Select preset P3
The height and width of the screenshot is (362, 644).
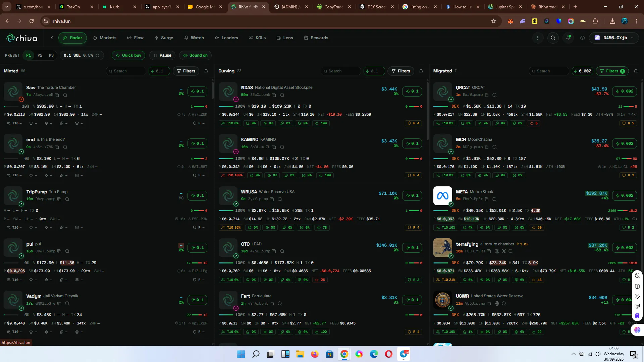tap(51, 55)
